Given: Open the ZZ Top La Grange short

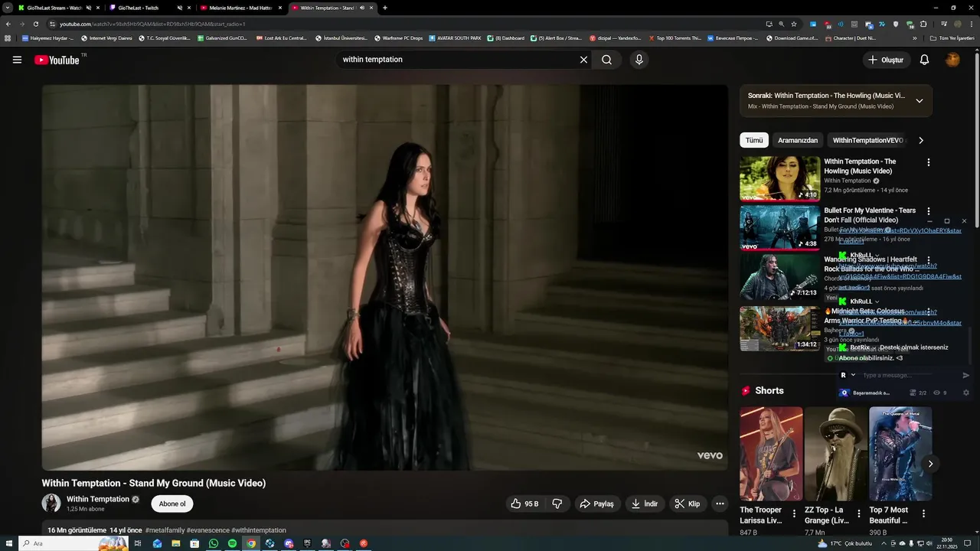Looking at the screenshot, I should 836,454.
